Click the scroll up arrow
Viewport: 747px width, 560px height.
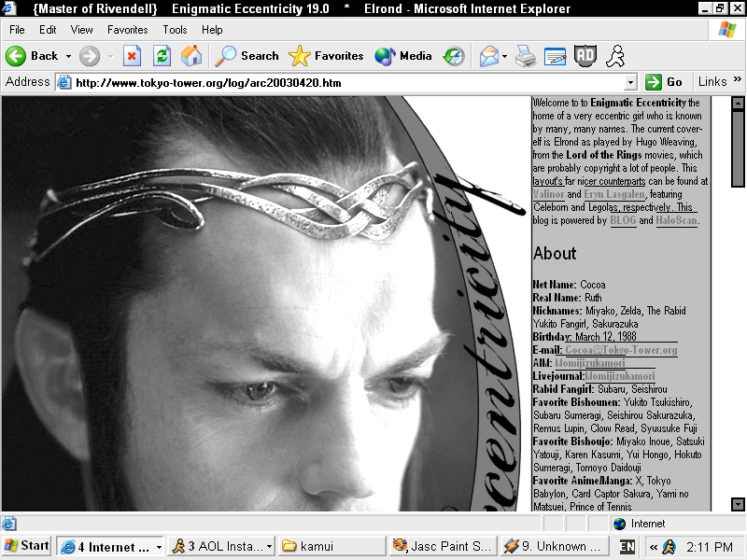738,103
